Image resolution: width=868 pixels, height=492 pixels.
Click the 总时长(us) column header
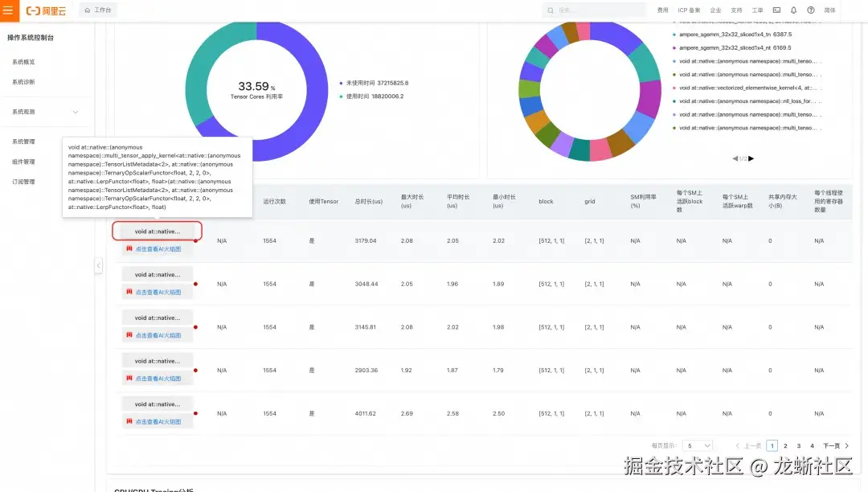pyautogui.click(x=369, y=202)
